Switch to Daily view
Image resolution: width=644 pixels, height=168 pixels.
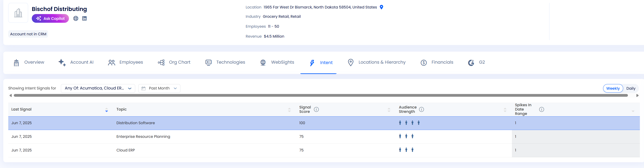[x=631, y=88]
